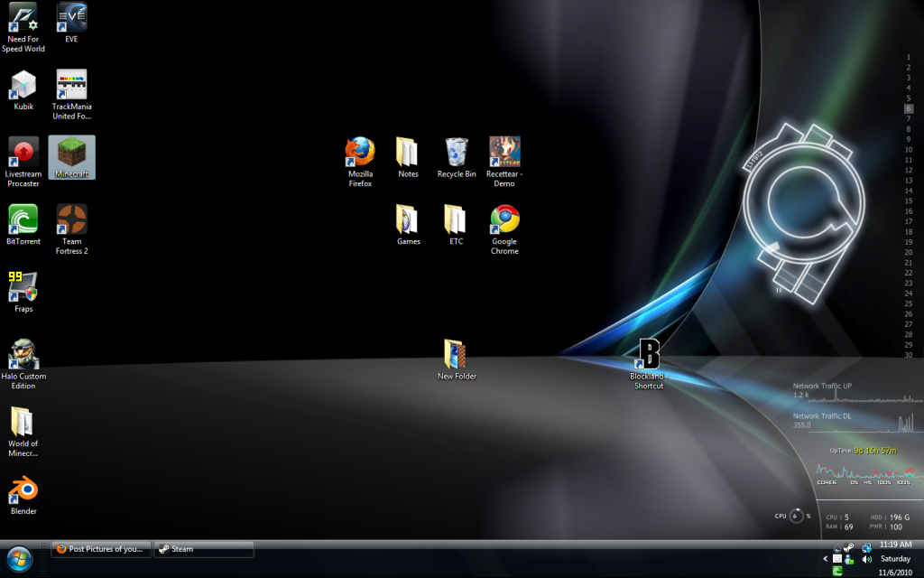Screen dimensions: 924x578
Task: Click the UpTime 9d 16h 57m readout
Action: [x=863, y=451]
